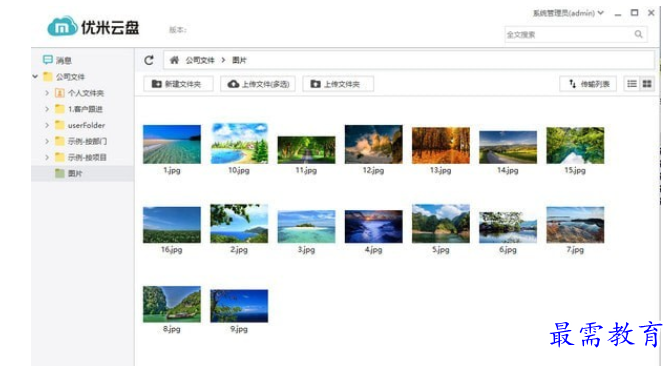Expand the 1.客户跟进 tree node
This screenshot has width=671, height=366.
coord(47,109)
